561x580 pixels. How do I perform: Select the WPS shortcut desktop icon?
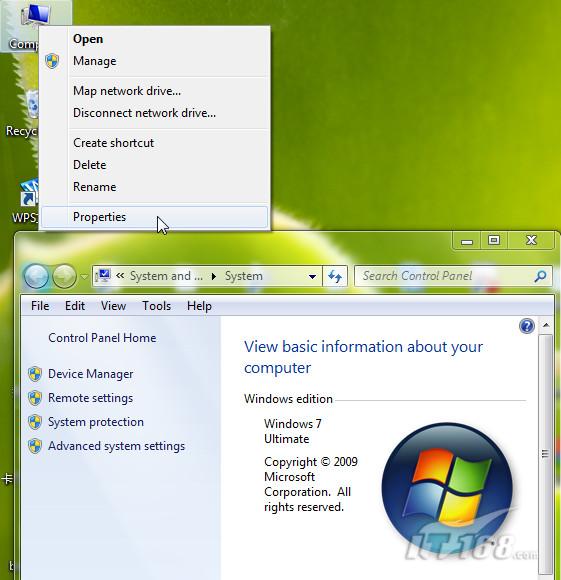24,202
